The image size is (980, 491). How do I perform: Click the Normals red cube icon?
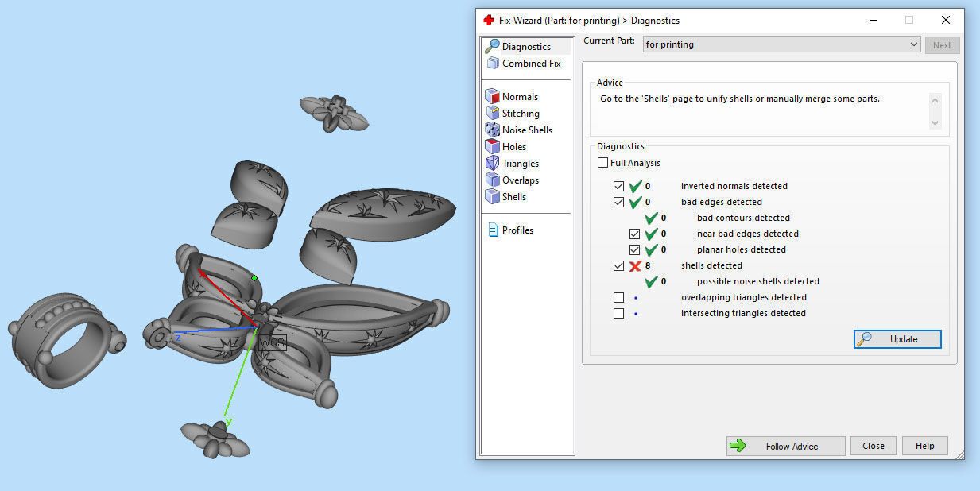(492, 97)
